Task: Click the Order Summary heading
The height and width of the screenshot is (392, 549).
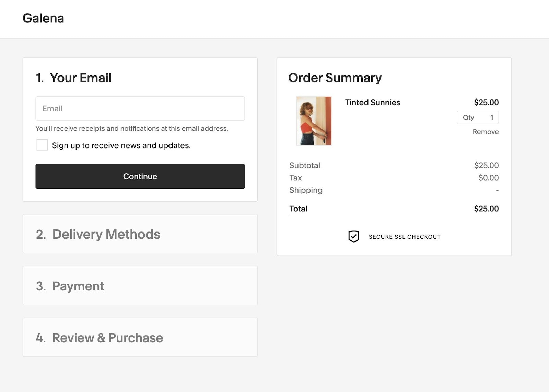Action: tap(335, 78)
